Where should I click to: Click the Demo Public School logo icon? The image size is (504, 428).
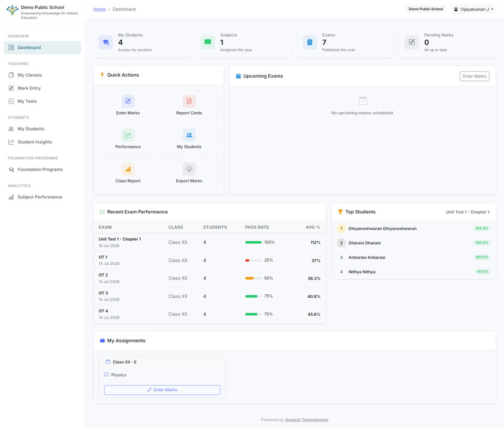coord(12,10)
